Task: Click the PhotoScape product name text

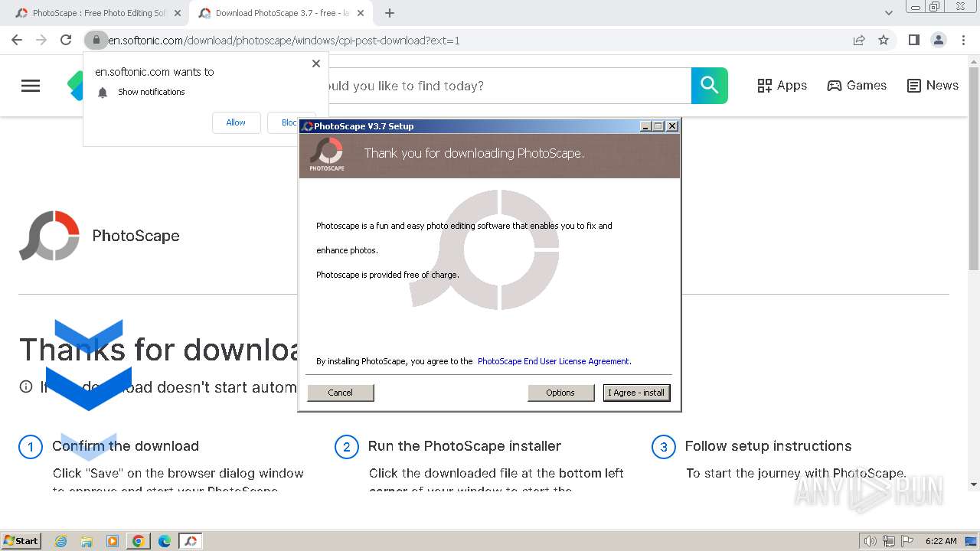Action: coord(136,236)
